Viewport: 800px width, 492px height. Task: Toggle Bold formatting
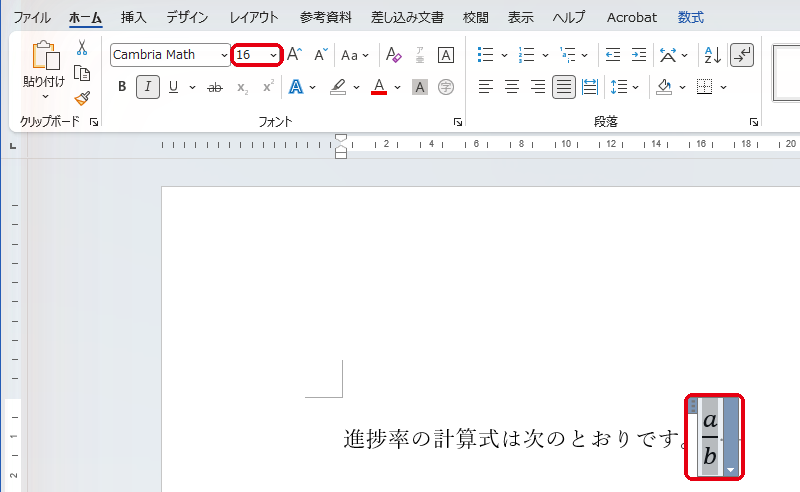[x=122, y=87]
